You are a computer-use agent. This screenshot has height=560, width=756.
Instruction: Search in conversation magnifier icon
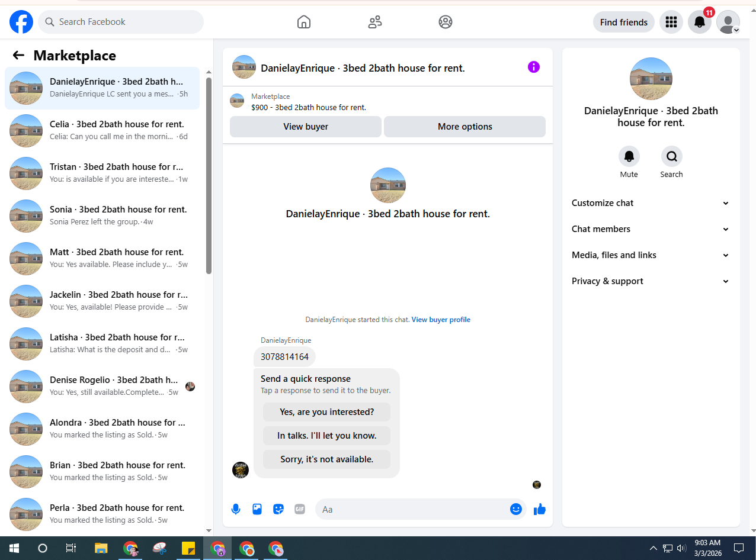click(x=672, y=156)
